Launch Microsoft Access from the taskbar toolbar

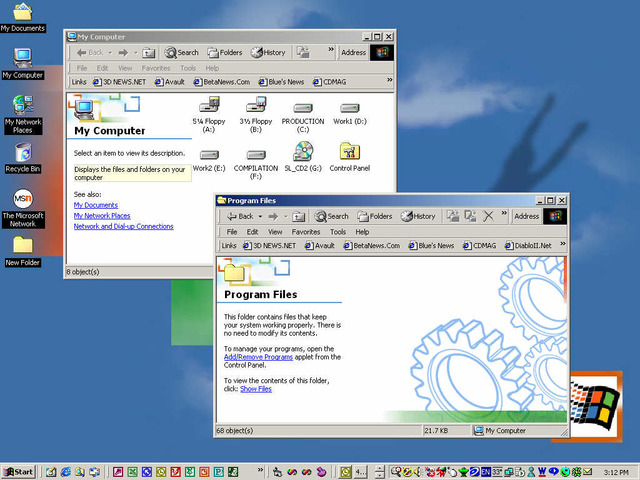[118, 472]
